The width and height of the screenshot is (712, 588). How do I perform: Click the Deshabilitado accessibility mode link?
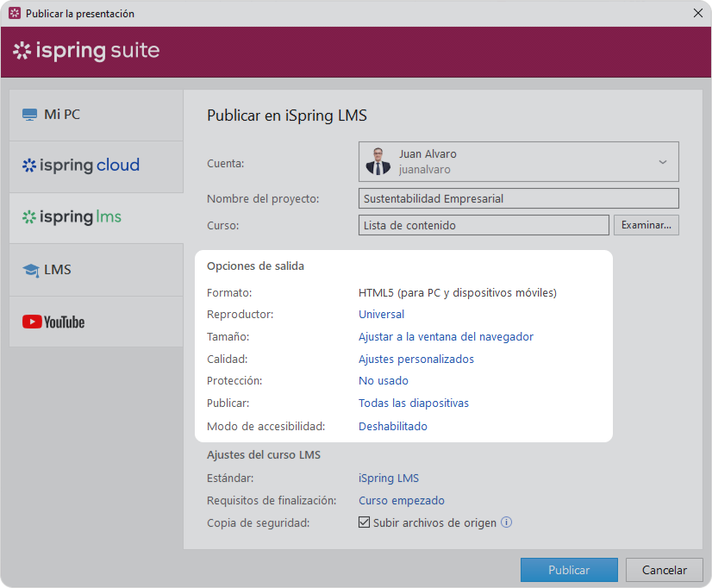pyautogui.click(x=392, y=427)
